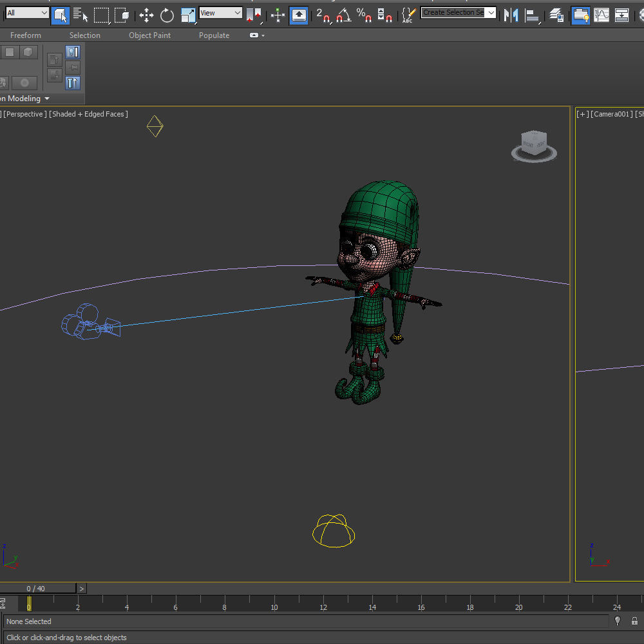Toggle the Selection Lock padlock icon

pyautogui.click(x=634, y=621)
